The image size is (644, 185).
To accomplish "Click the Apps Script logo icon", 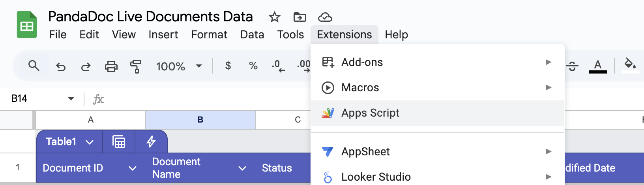I will 328,113.
